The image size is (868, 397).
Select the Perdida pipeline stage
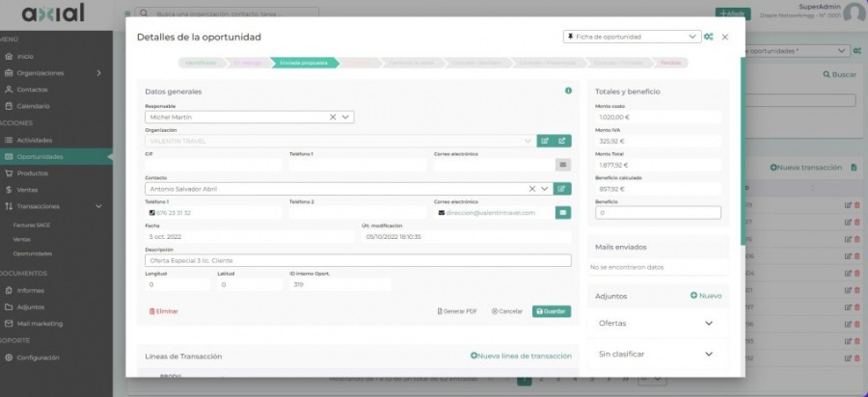pos(670,63)
